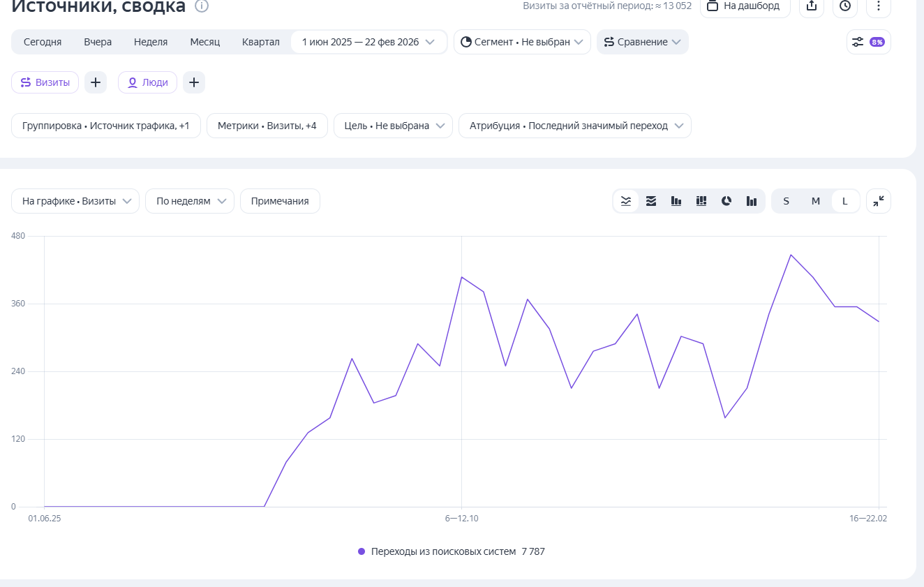Set chart size to S
The height and width of the screenshot is (587, 924).
[786, 201]
